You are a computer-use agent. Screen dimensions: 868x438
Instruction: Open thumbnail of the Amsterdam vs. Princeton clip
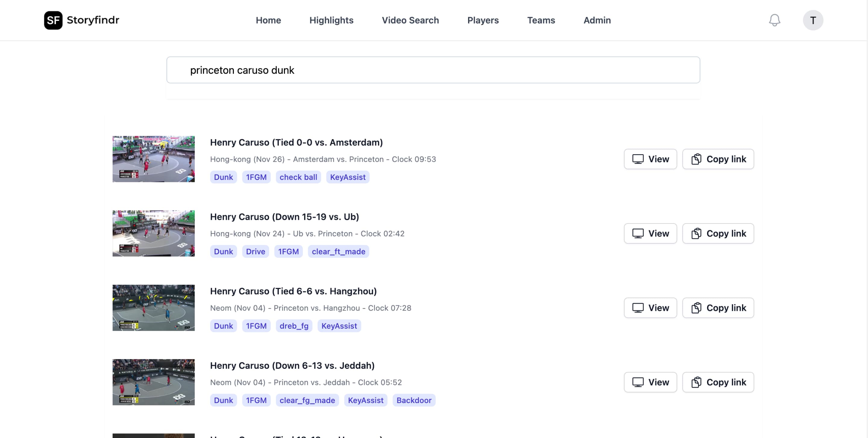click(x=153, y=159)
